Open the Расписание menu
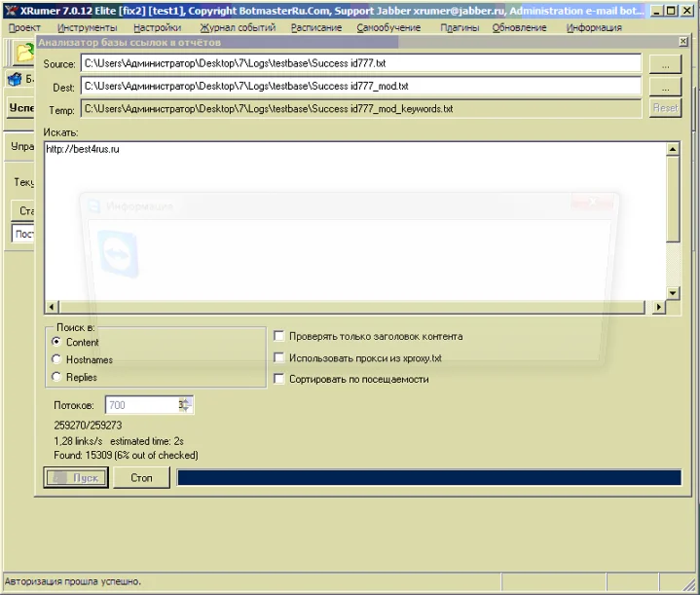The width and height of the screenshot is (700, 595). click(316, 27)
